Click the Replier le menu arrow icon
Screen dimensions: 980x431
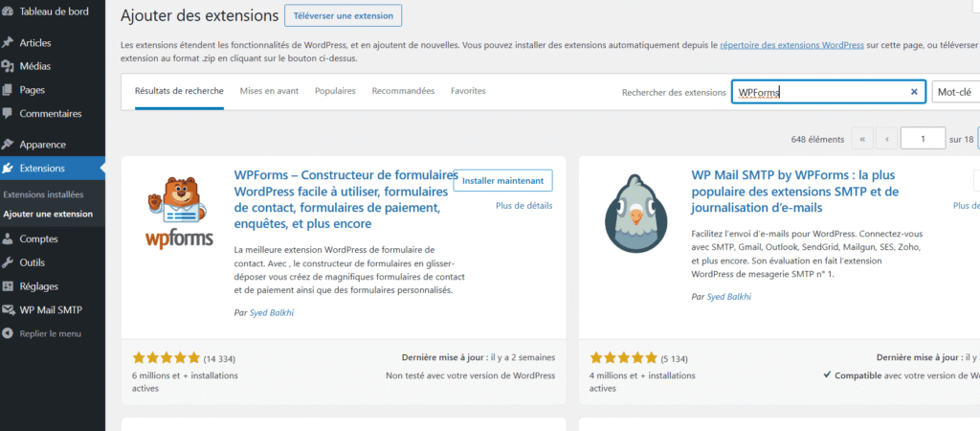point(8,333)
